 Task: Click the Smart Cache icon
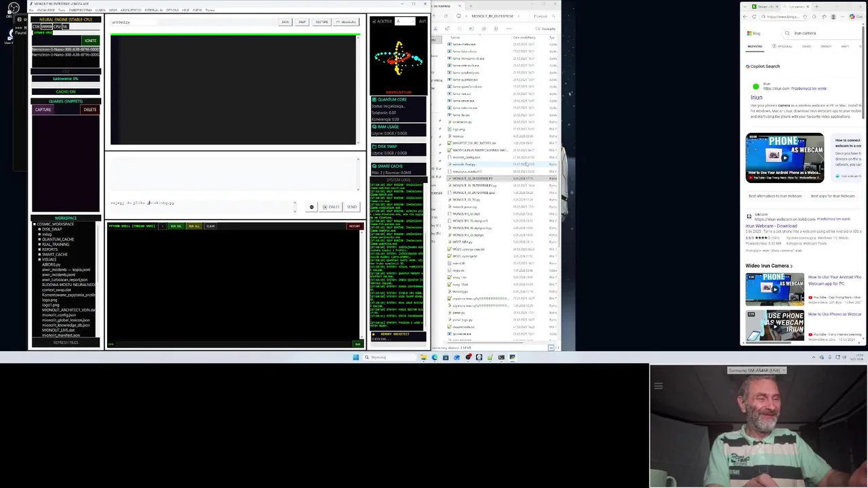(374, 166)
